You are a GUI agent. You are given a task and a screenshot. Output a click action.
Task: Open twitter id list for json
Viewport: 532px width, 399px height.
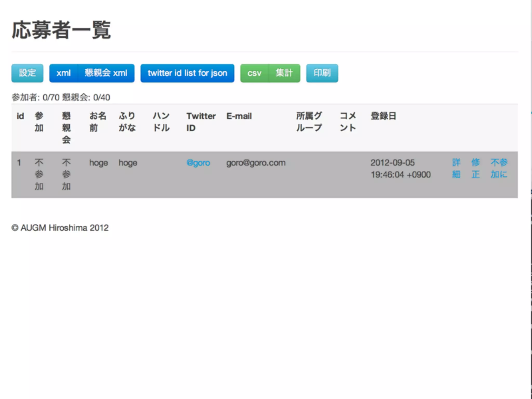(x=187, y=73)
